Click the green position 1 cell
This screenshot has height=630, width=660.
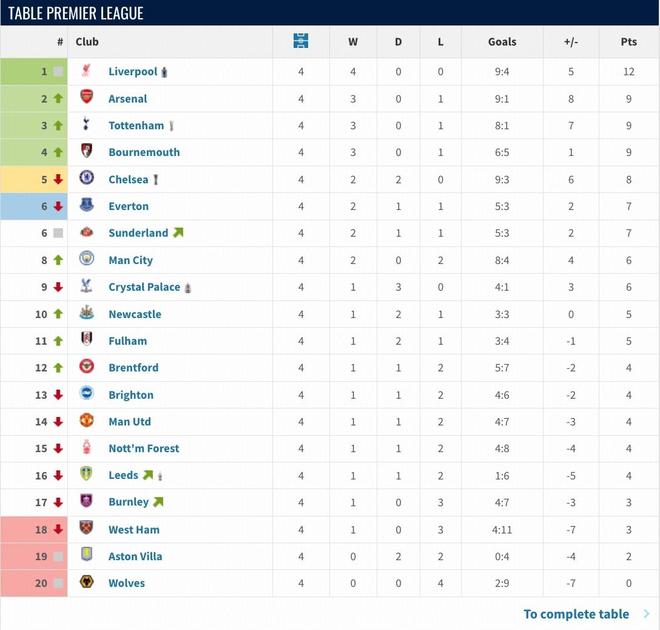click(x=34, y=71)
